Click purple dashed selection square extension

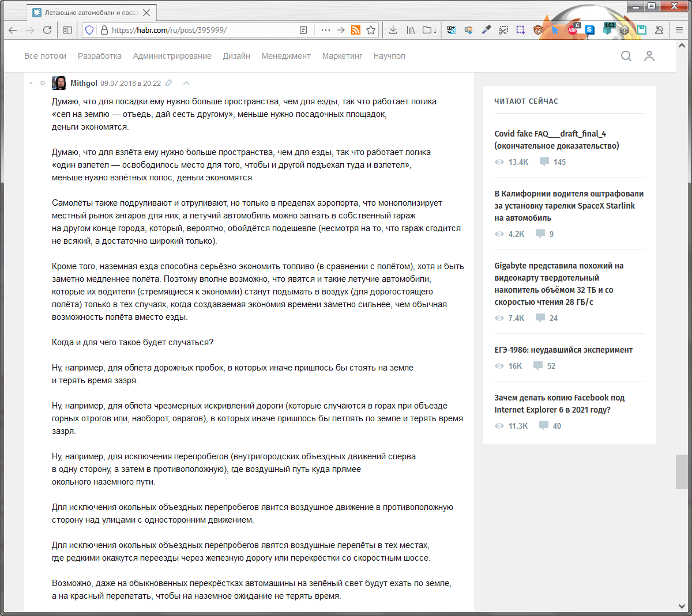tap(521, 30)
